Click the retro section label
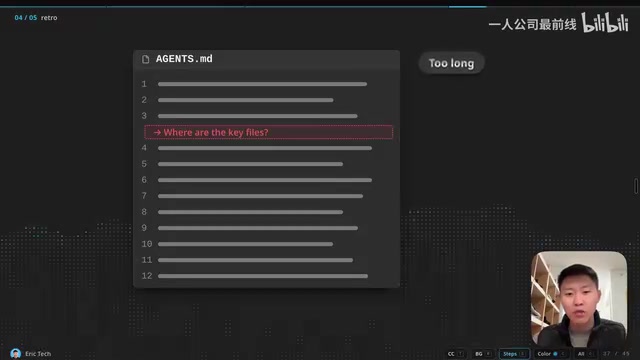 click(49, 18)
